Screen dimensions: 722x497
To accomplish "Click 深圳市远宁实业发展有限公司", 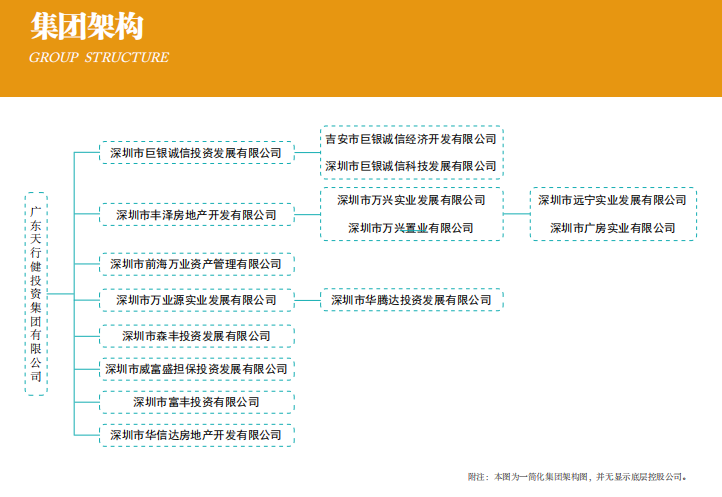I will [612, 200].
